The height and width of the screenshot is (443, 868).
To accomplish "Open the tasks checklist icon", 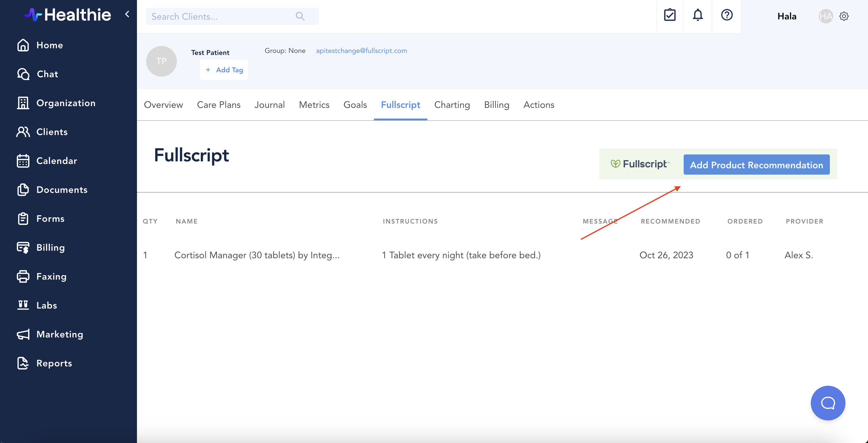I will (669, 15).
